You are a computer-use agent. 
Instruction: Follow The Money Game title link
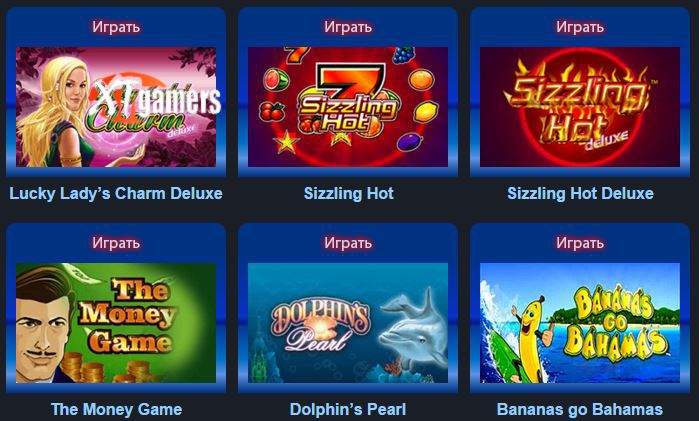pyautogui.click(x=116, y=409)
